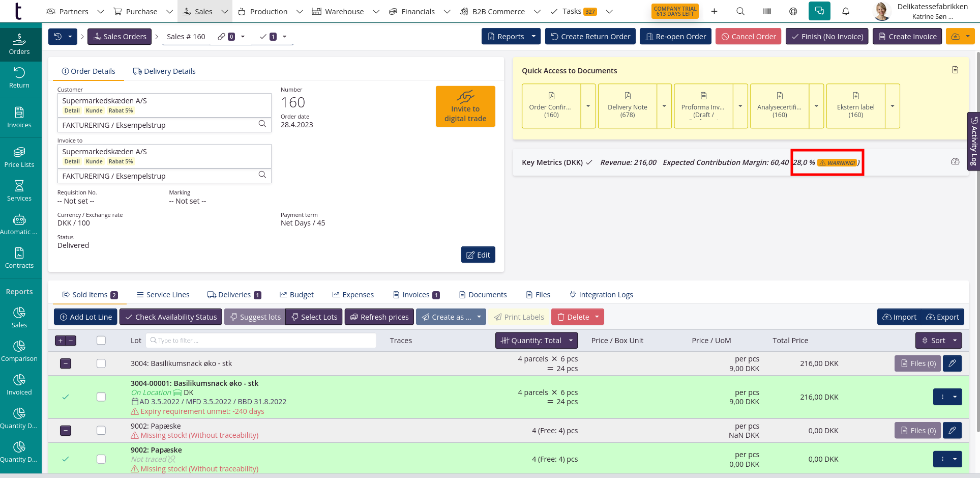Click pencil edit icon for Basilikumsnack row
Screen dimensions: 980x478
[x=952, y=363]
